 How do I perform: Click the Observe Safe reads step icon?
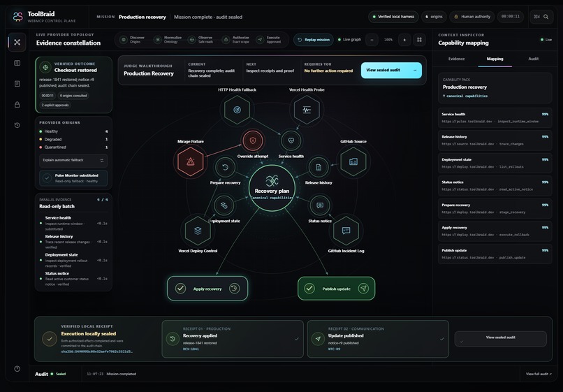(191, 40)
